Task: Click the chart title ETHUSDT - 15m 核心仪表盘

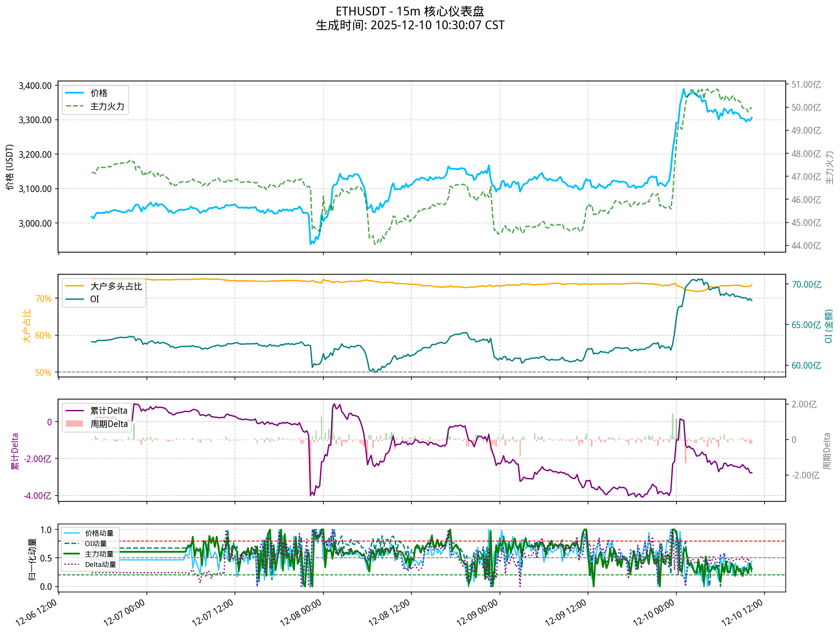Action: 410,11
